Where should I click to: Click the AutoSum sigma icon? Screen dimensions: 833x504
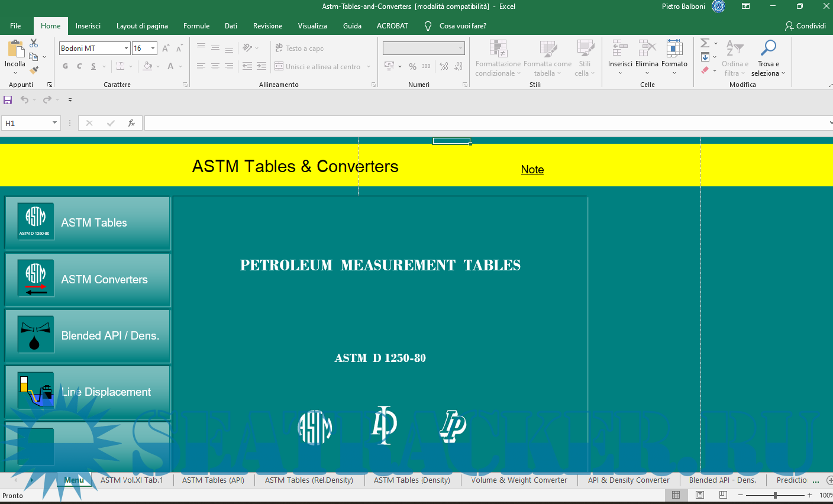pyautogui.click(x=705, y=43)
